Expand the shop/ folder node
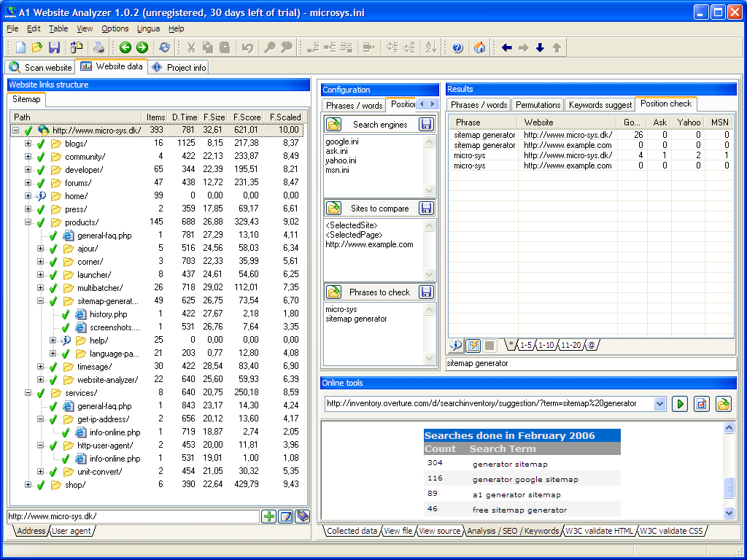This screenshot has height=560, width=747. (x=28, y=485)
